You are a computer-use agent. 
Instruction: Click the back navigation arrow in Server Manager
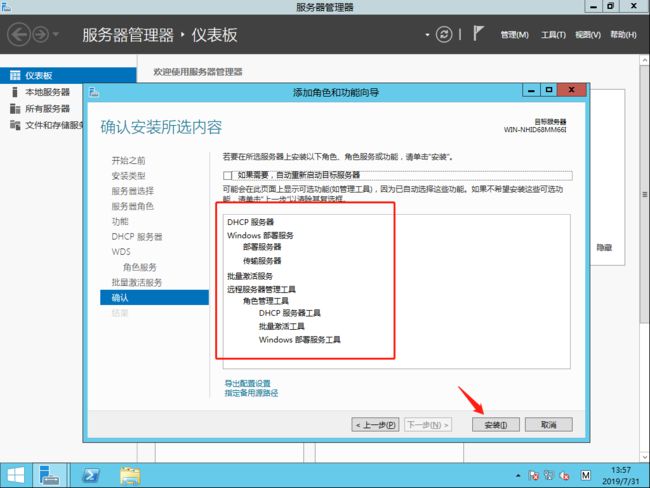click(19, 34)
